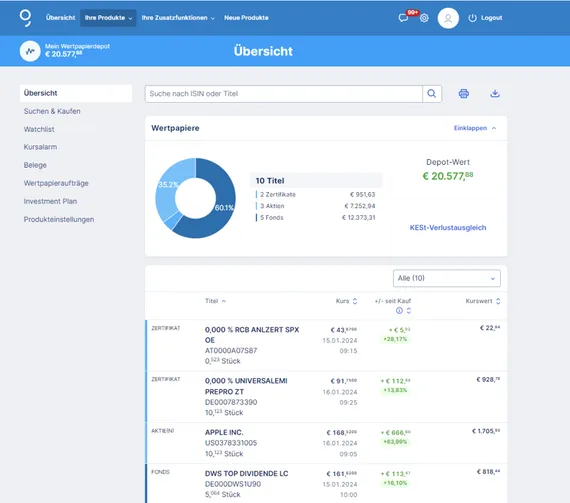Collapse Wertpapiere section via Einklappen

(475, 128)
